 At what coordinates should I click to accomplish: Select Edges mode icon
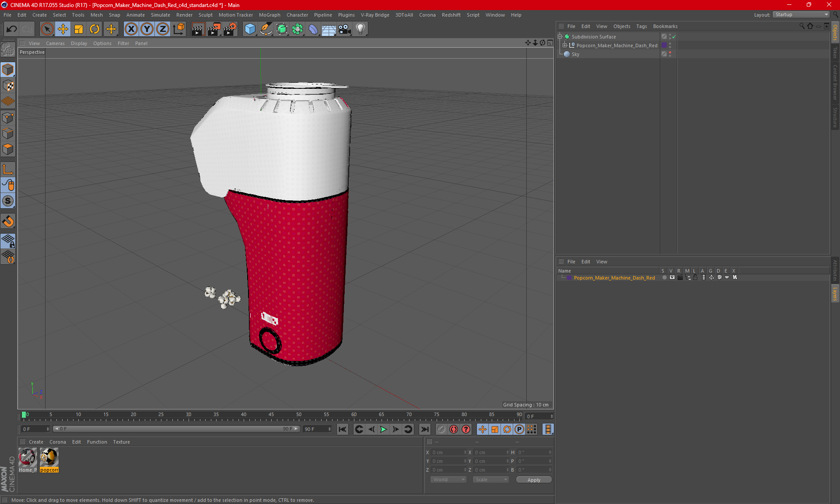(8, 133)
